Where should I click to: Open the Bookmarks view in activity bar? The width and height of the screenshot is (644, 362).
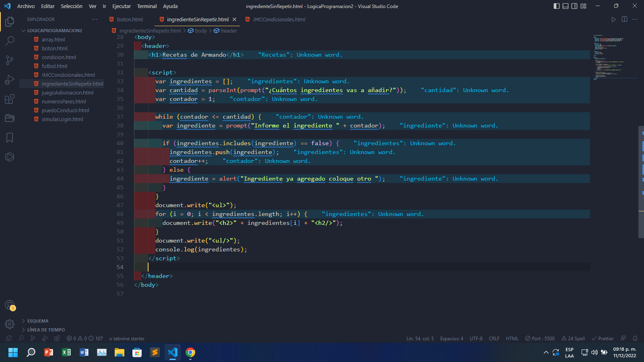click(10, 138)
